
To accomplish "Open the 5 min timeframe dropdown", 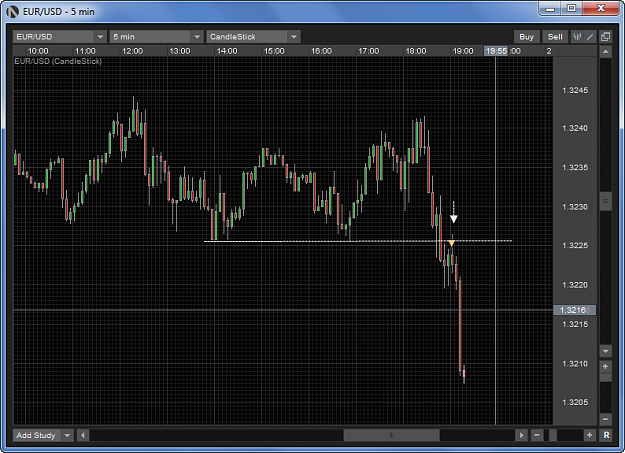I will point(156,37).
